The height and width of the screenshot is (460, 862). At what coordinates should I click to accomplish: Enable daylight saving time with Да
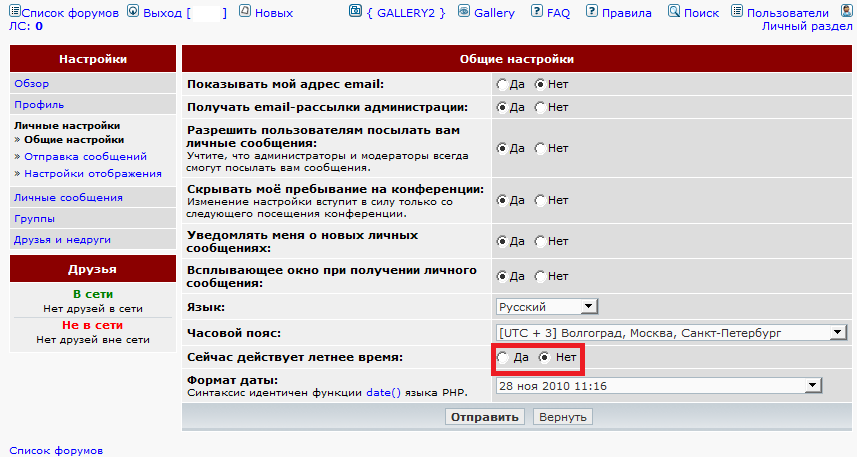[x=504, y=358]
